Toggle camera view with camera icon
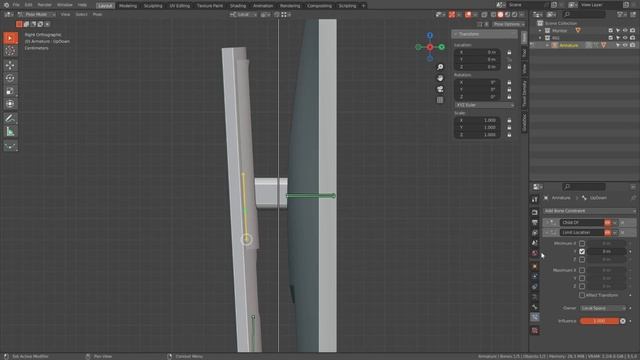640x360 pixels. [x=440, y=89]
